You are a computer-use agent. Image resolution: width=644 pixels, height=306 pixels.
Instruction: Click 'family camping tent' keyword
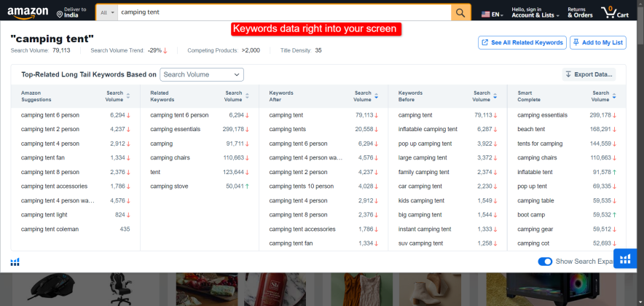click(424, 172)
